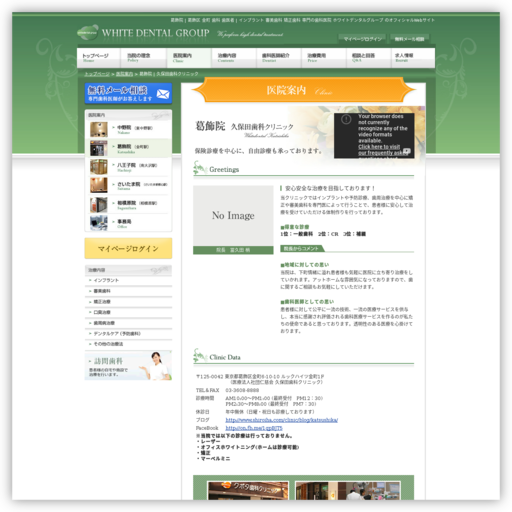Open the shiroha.com clinic blog URL
This screenshot has width=512, height=512.
282,420
